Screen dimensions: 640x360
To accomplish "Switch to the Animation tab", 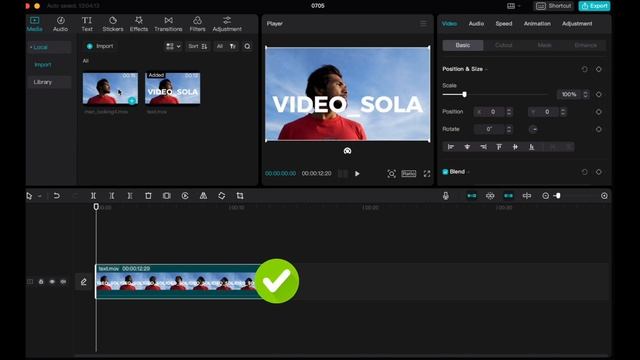I will pyautogui.click(x=537, y=24).
